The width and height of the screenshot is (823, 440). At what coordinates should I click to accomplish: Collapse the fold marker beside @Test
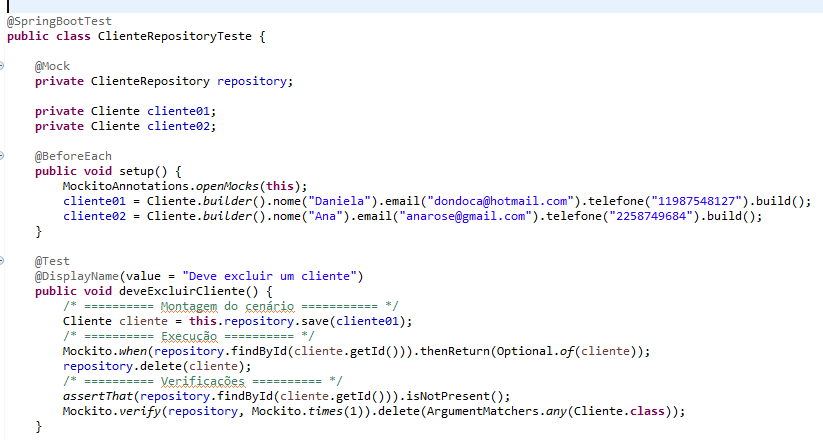(2, 261)
